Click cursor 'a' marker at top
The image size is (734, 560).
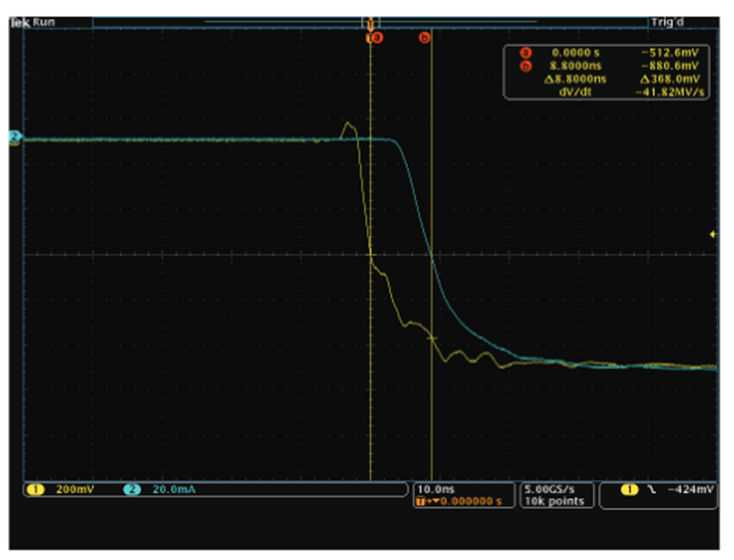(375, 38)
